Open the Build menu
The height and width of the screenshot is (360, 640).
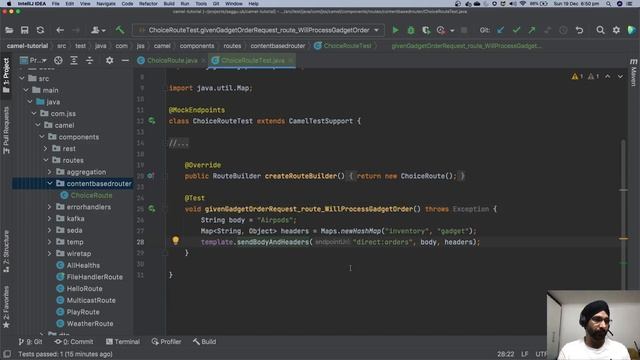click(169, 4)
